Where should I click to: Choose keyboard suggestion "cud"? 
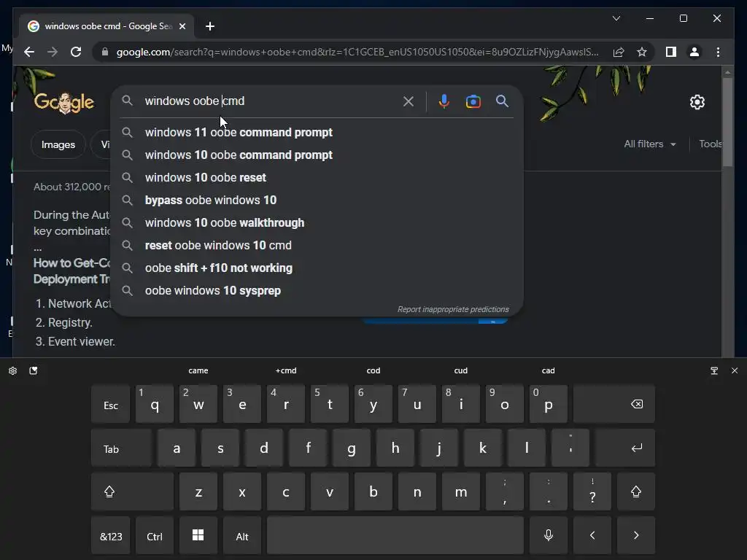[461, 370]
